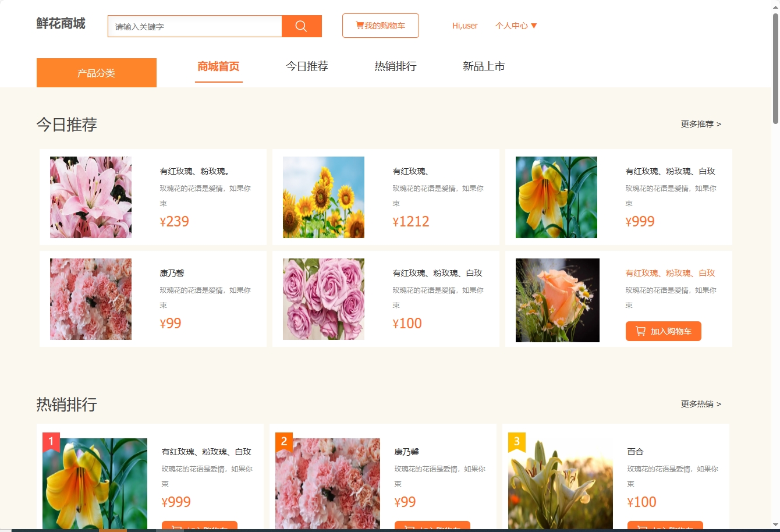
Task: Click the pink lily product thumbnail
Action: [90, 197]
